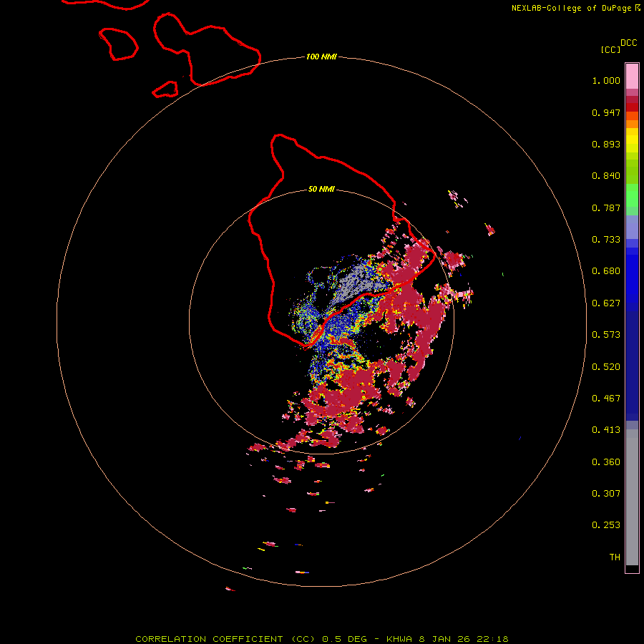Image resolution: width=644 pixels, height=644 pixels.
Task: Click the 0.413 colorbar value
Action: pos(606,430)
